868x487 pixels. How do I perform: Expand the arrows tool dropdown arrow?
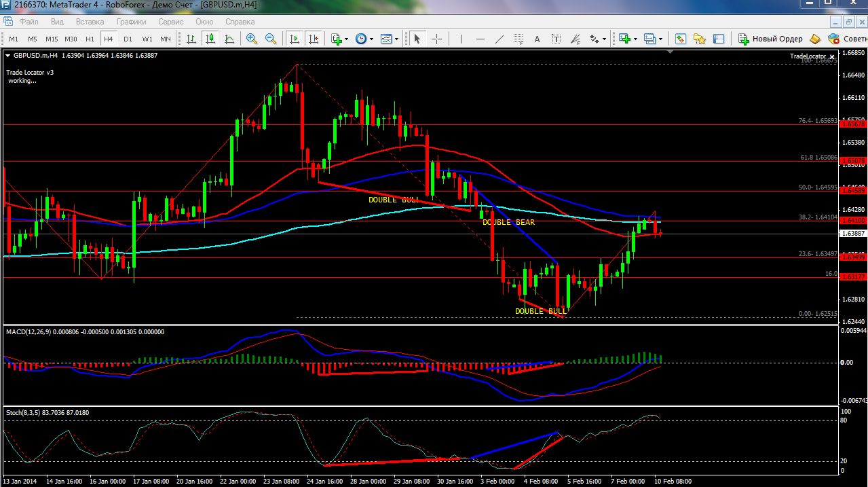605,39
